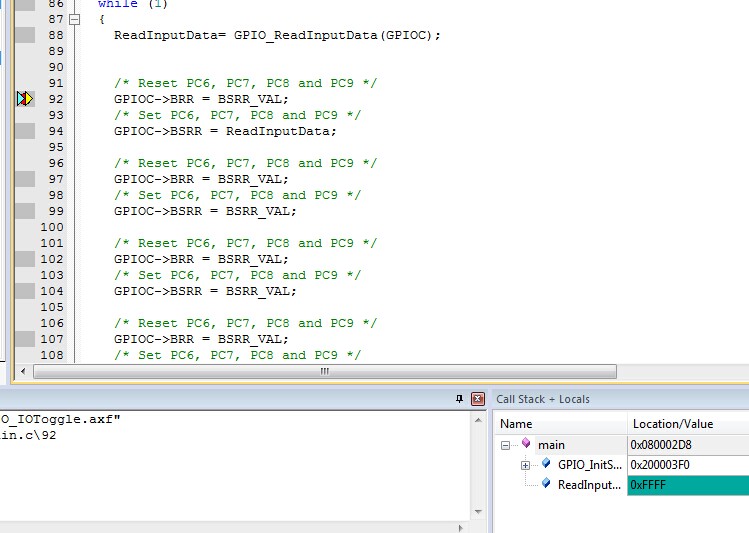This screenshot has height=533, width=749.
Task: Click GPIOC->BRR = BSRR_VAL; on line 102
Action: pyautogui.click(x=201, y=259)
